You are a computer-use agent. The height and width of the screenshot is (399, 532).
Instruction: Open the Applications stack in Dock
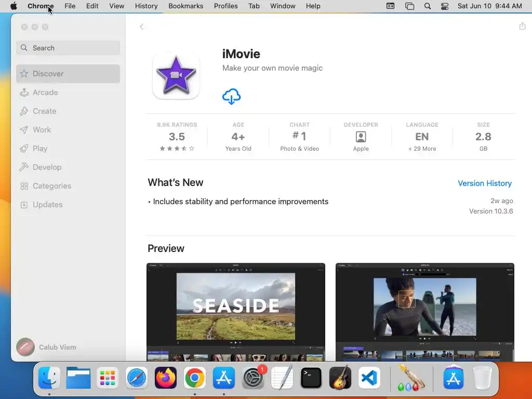click(x=454, y=378)
